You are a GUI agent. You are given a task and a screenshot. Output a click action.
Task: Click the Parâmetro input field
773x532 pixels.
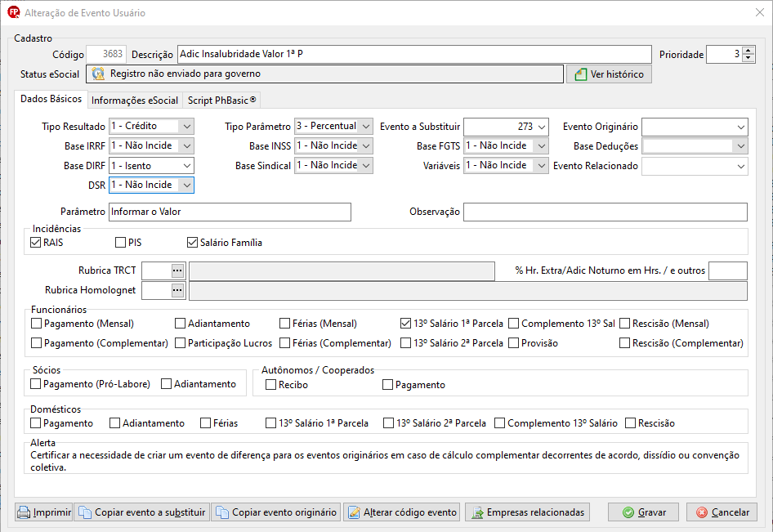230,212
